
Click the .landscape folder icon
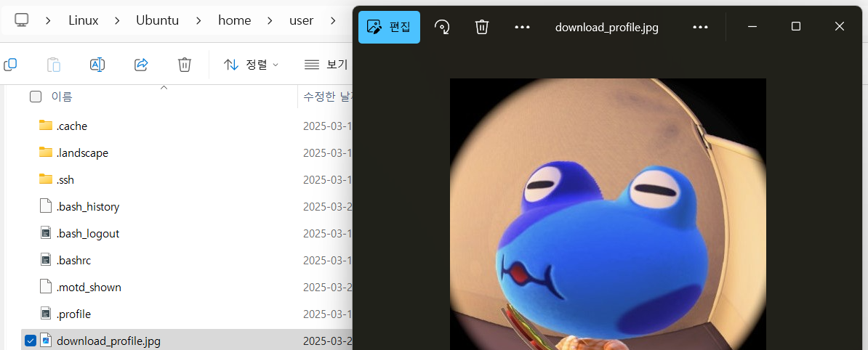point(45,152)
